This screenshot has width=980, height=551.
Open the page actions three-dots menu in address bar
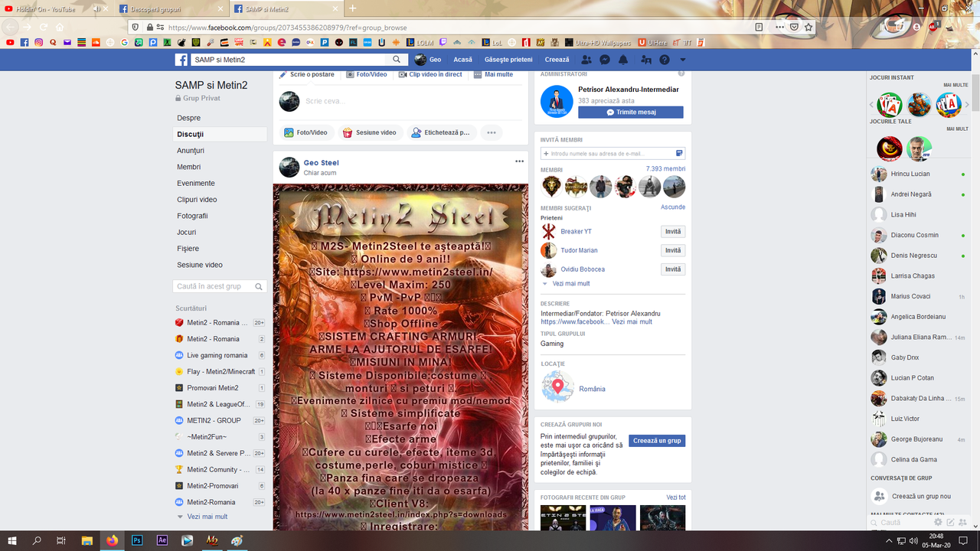click(779, 27)
